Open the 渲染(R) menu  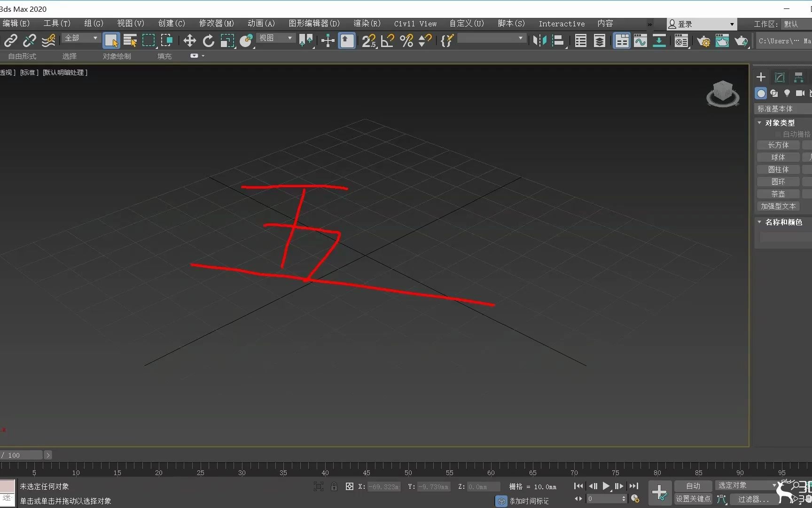[366, 24]
